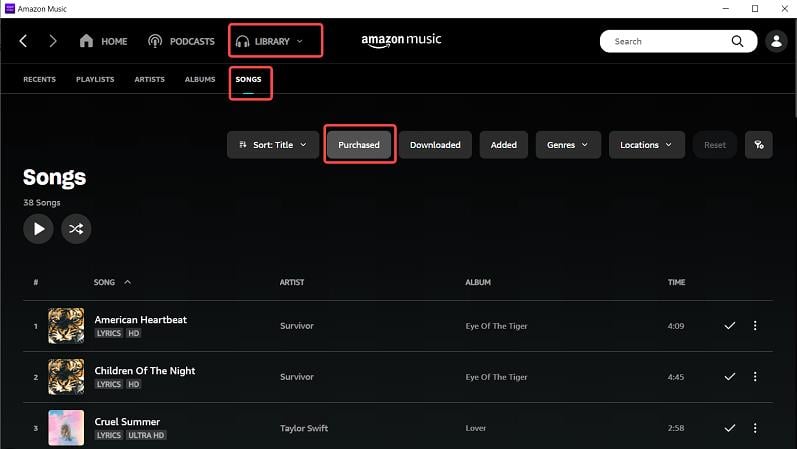Open the Library dropdown
Screen dimensions: 797x449
tap(270, 41)
